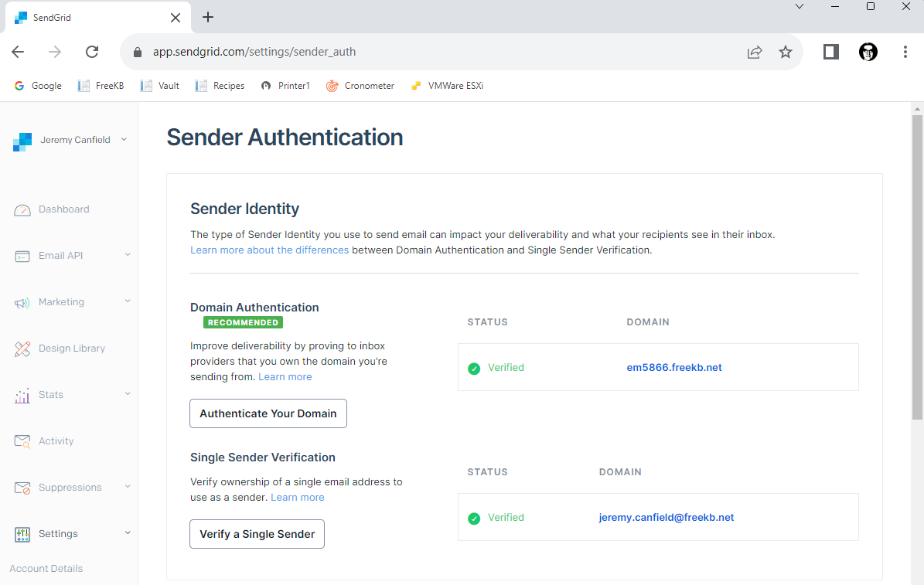Screen dimensions: 924x585
Task: Click the Design Library icon
Action: point(22,349)
